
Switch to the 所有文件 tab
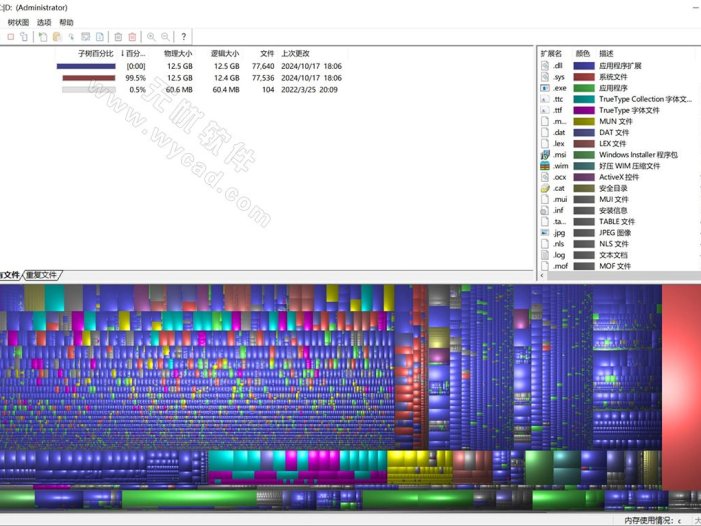pos(10,275)
